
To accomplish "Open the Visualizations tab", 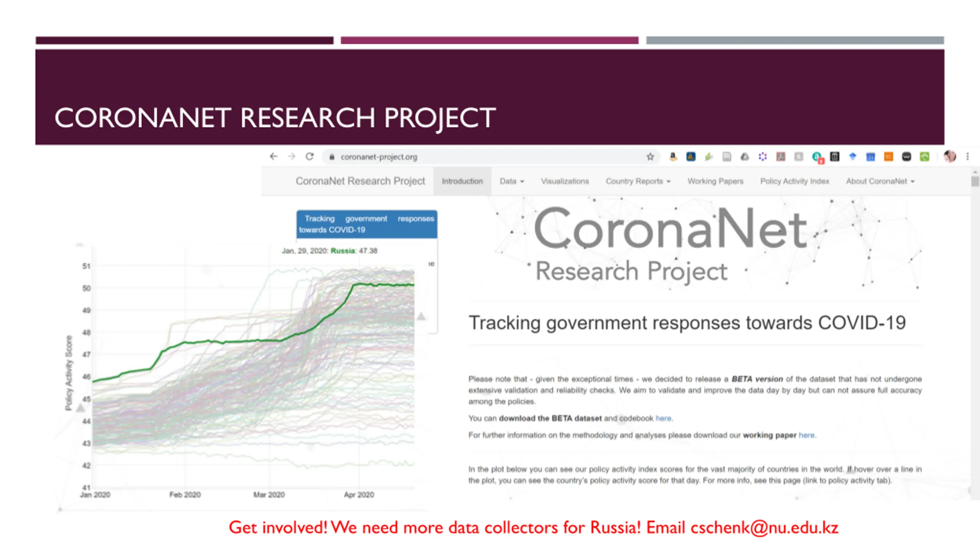I will click(565, 181).
